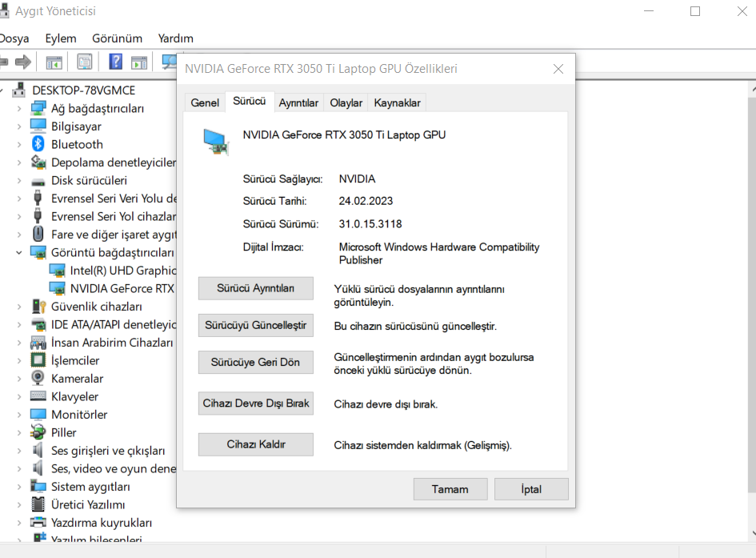Image resolution: width=756 pixels, height=558 pixels.
Task: Click the Bluetooth category icon
Action: 38,144
